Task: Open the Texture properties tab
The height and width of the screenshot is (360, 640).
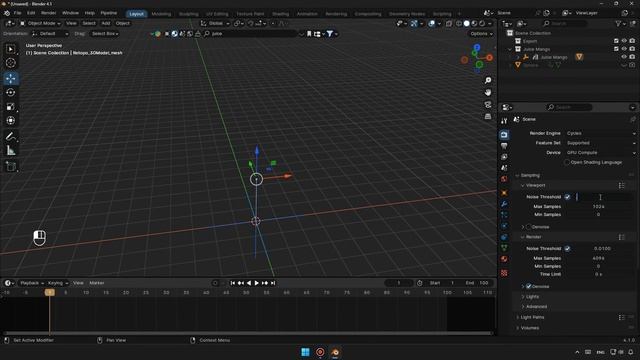Action: [504, 273]
